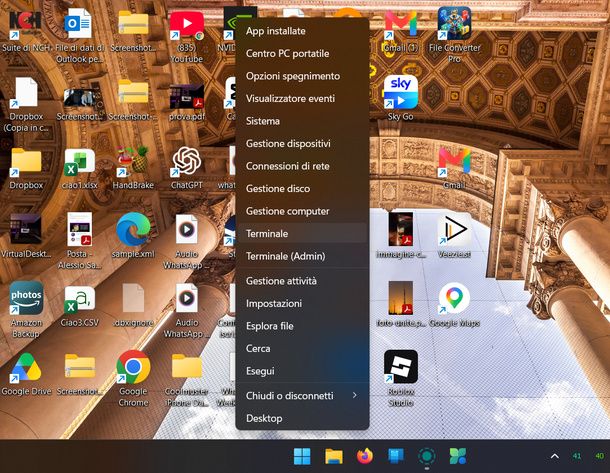Open File Explorer from the taskbar
This screenshot has height=473, width=610.
pos(334,456)
